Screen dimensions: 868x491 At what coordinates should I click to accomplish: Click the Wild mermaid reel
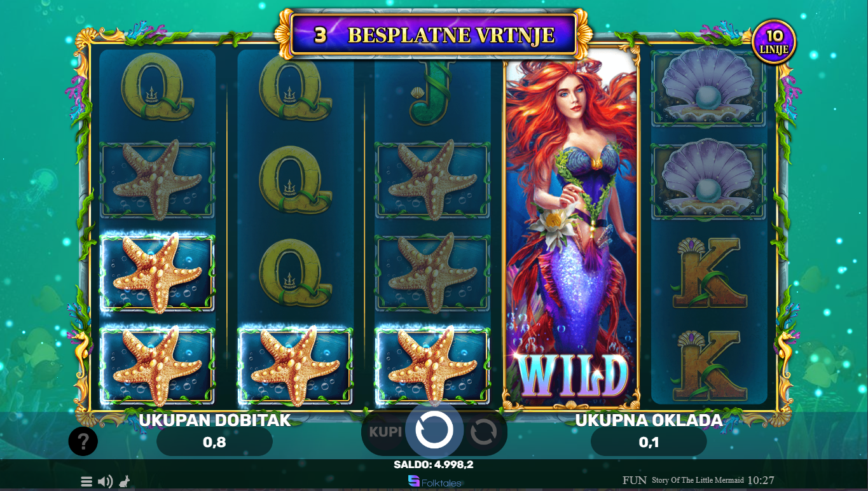click(571, 229)
